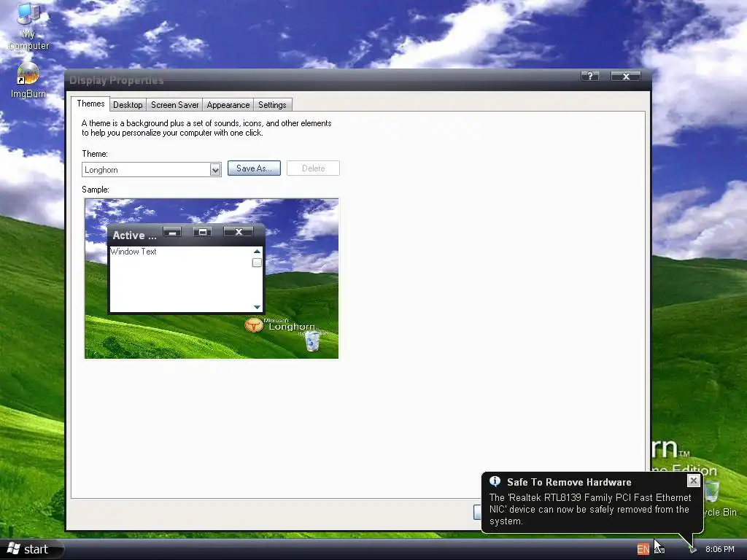747x560 pixels.
Task: Click the Longhorn theme combo box
Action: coord(152,169)
